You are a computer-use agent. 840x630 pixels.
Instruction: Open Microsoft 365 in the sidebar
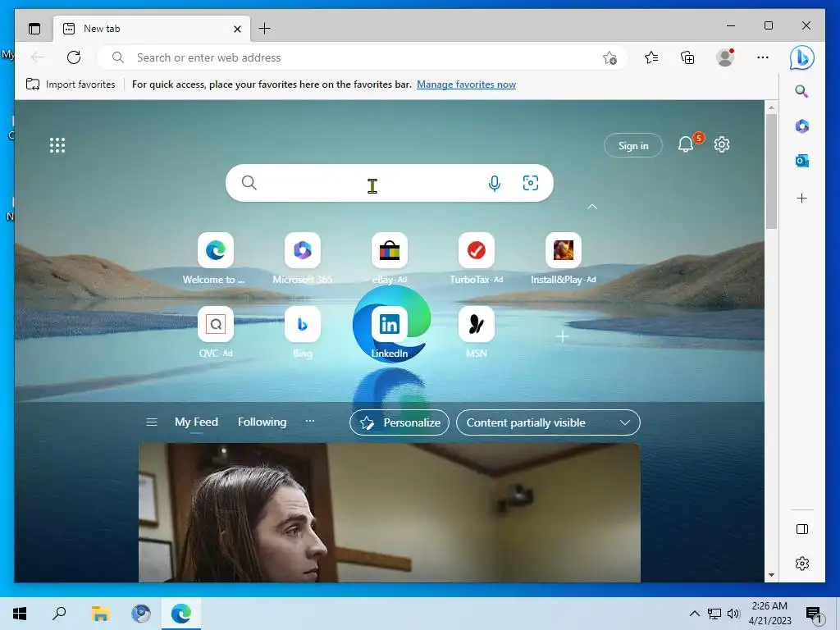[802, 126]
